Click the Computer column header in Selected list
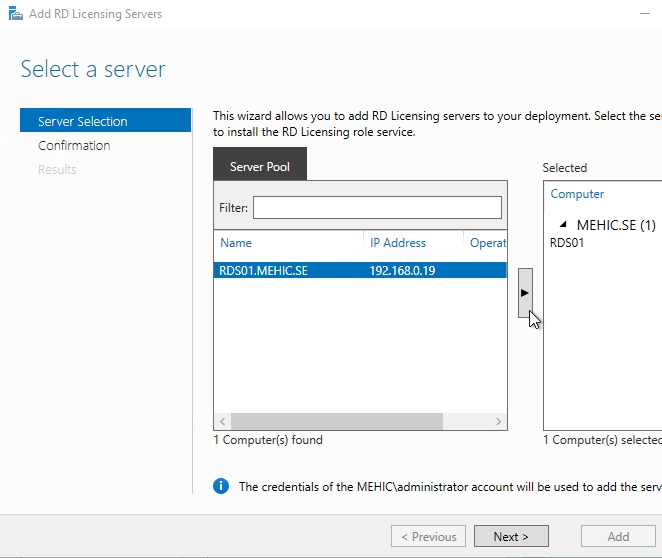The width and height of the screenshot is (662, 558). point(577,194)
